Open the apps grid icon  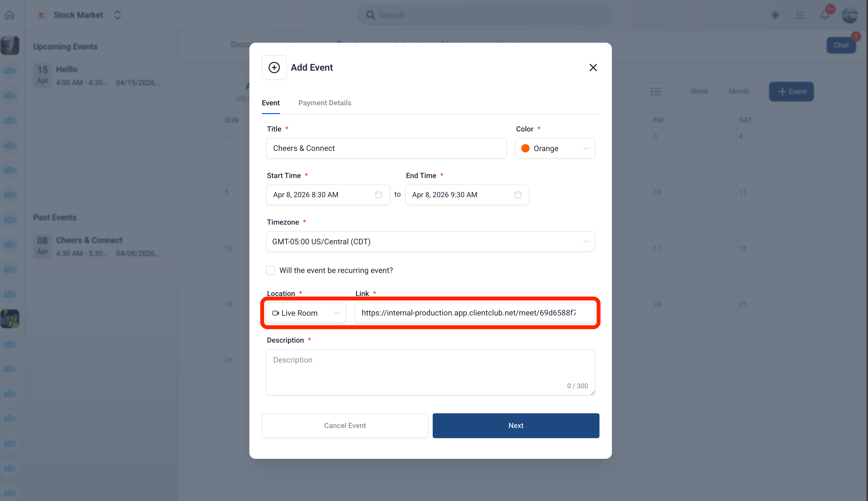800,15
